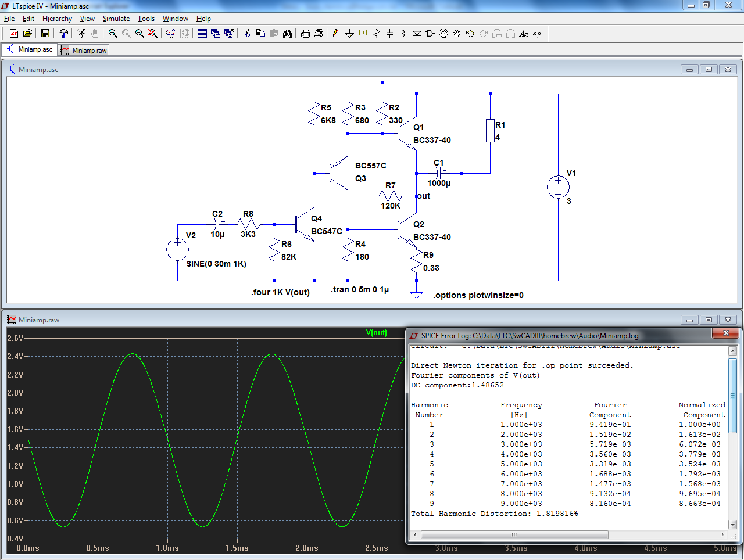Select the Resistor placement tool
Viewport: 744px width, 560px height.
(377, 34)
